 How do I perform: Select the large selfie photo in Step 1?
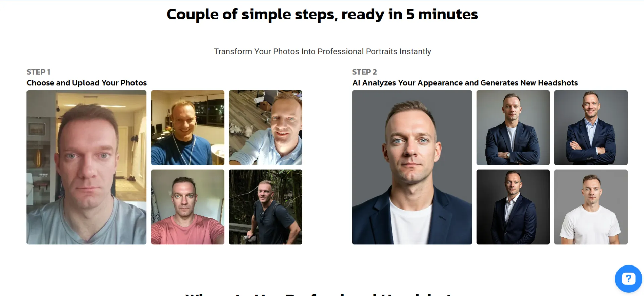(87, 167)
